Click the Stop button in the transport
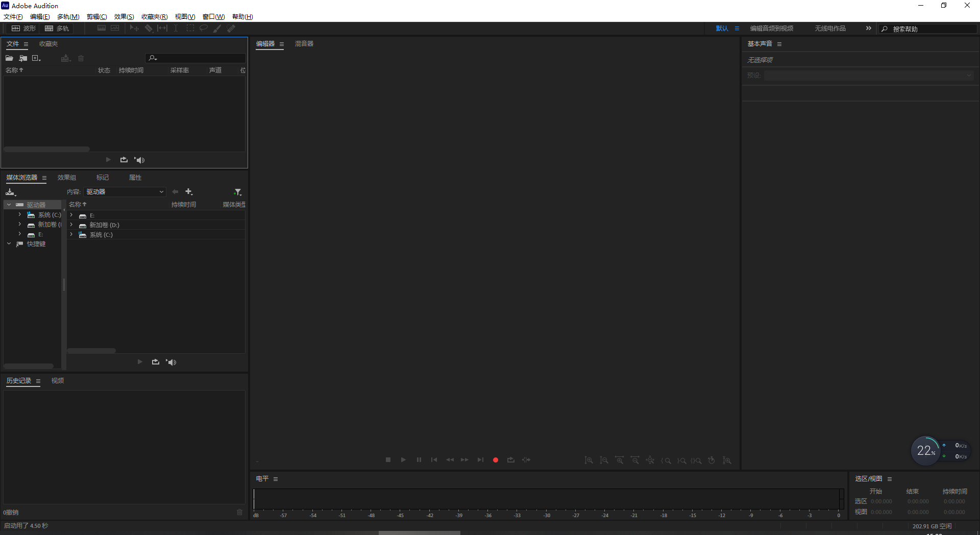 click(x=388, y=460)
